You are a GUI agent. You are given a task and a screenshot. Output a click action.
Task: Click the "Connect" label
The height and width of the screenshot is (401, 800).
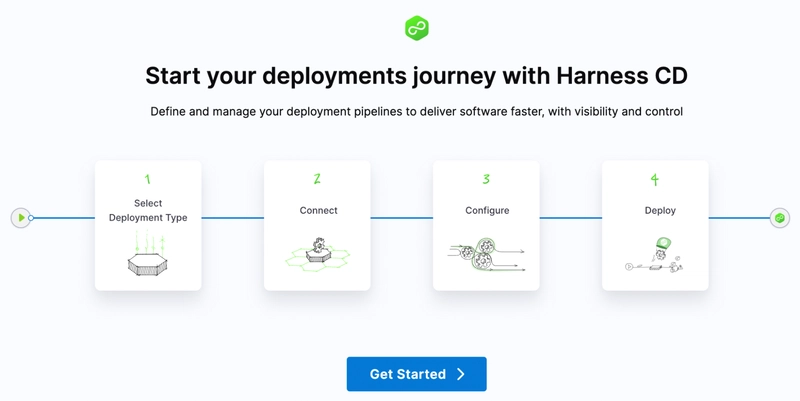(x=318, y=210)
